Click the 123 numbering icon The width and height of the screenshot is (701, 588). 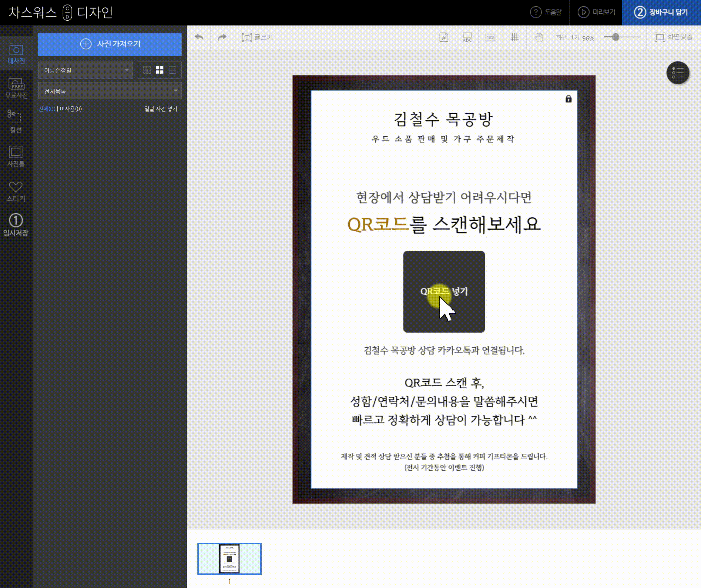[490, 37]
